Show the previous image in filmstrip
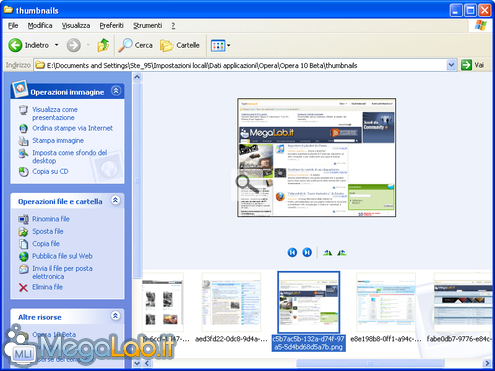 pos(292,252)
